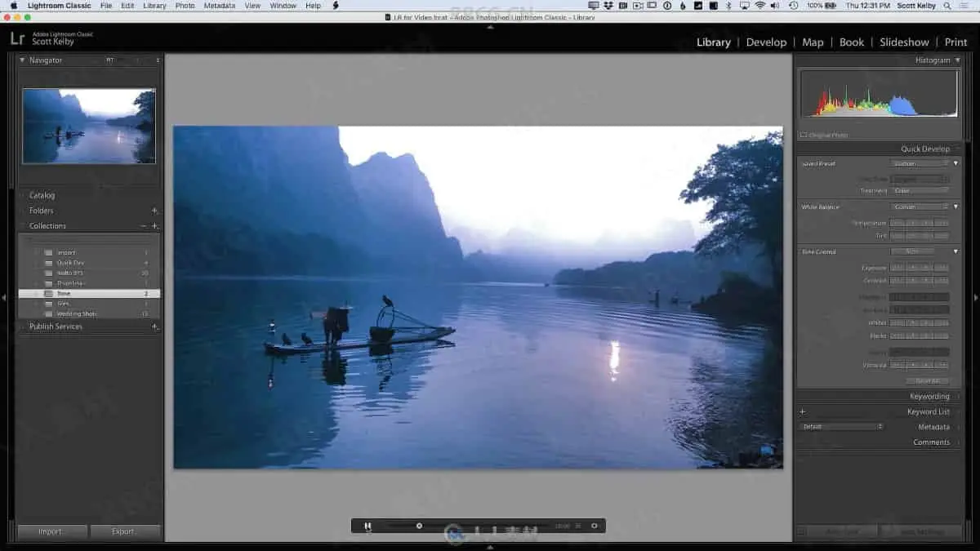Open the Photo menu
The width and height of the screenshot is (980, 551).
(185, 6)
